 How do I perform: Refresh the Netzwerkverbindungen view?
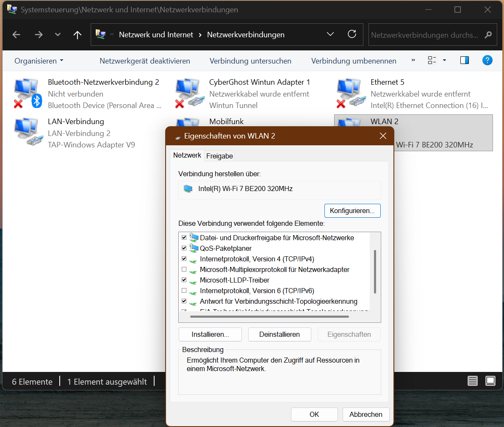coord(352,34)
